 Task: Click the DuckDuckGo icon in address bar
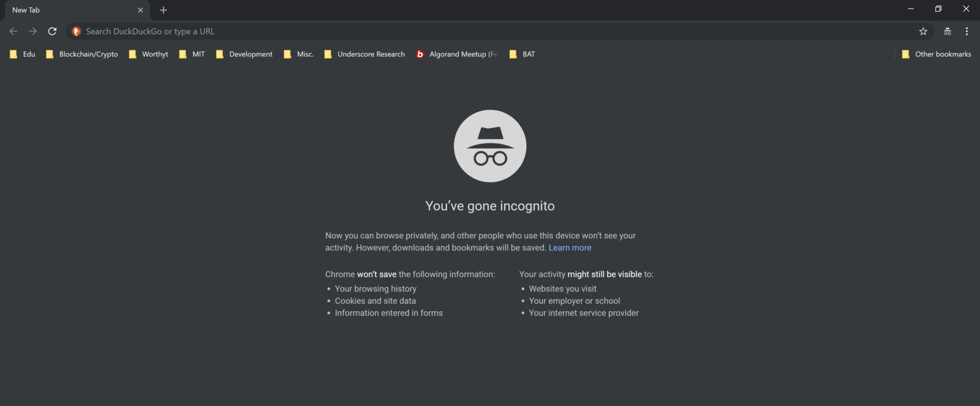[x=77, y=31]
